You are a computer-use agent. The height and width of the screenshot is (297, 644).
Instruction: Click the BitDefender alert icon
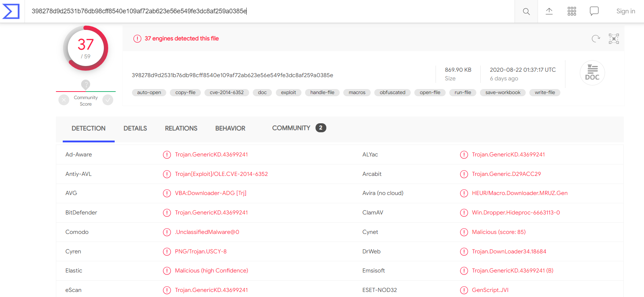coord(167,213)
